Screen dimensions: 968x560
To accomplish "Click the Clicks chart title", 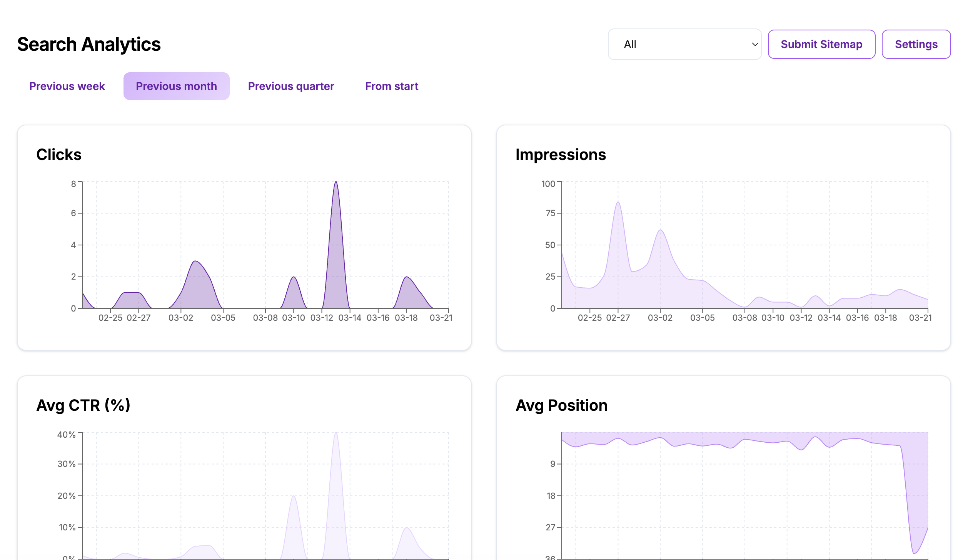I will coord(59,155).
